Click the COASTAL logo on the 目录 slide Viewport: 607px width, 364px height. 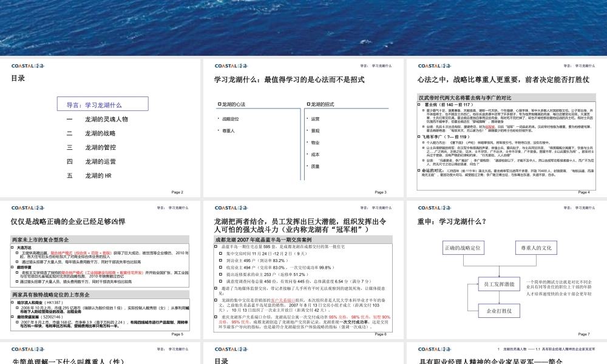[x=28, y=66]
